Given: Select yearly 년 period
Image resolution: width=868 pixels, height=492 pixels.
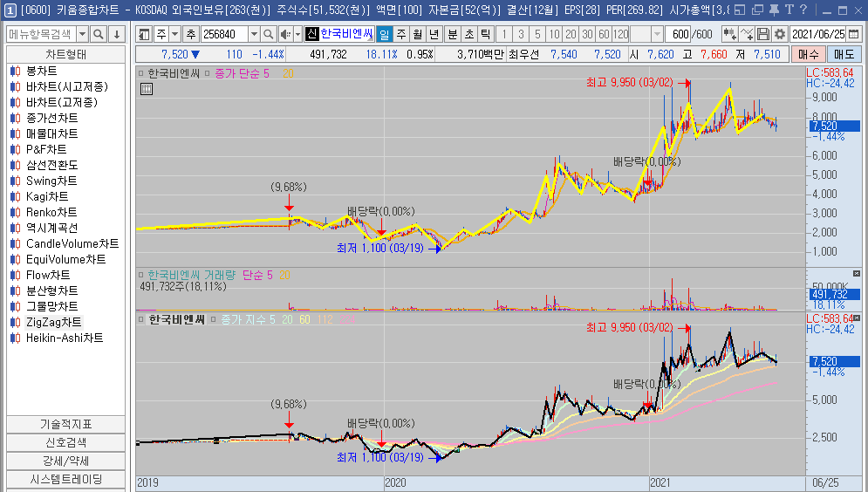Looking at the screenshot, I should pyautogui.click(x=434, y=34).
